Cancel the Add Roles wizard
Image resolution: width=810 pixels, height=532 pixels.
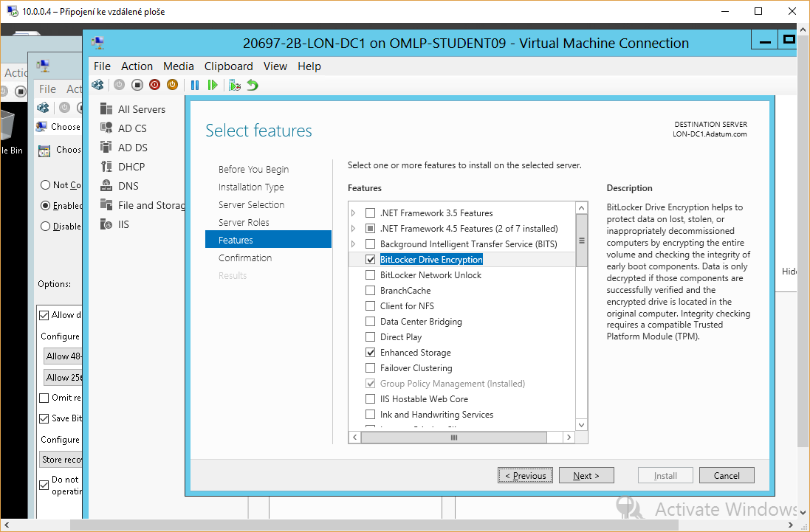pos(727,475)
